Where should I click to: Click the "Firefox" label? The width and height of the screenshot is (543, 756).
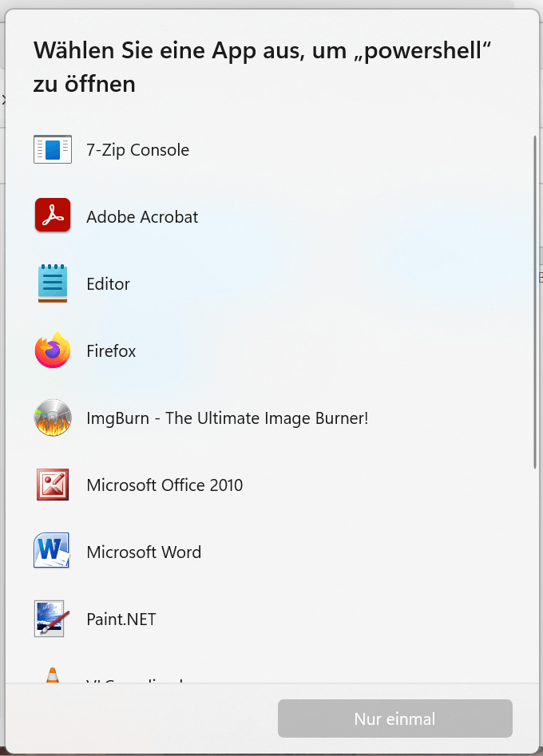click(x=111, y=351)
